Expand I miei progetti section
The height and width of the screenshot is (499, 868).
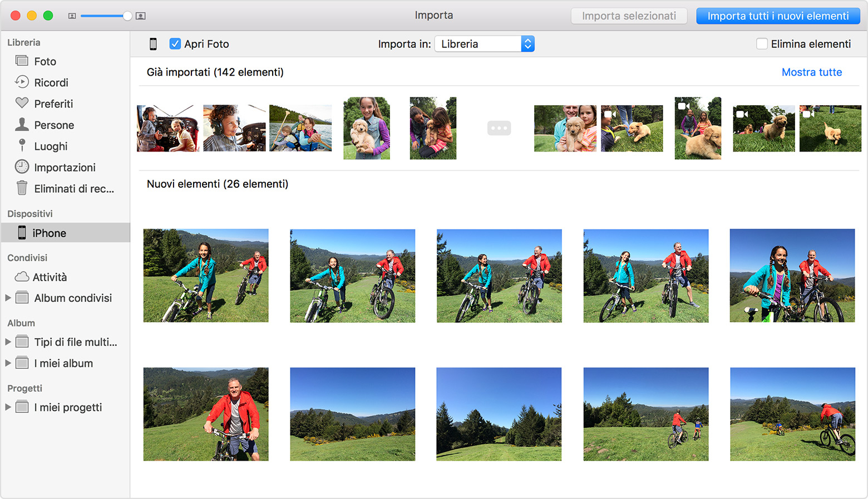click(x=9, y=407)
